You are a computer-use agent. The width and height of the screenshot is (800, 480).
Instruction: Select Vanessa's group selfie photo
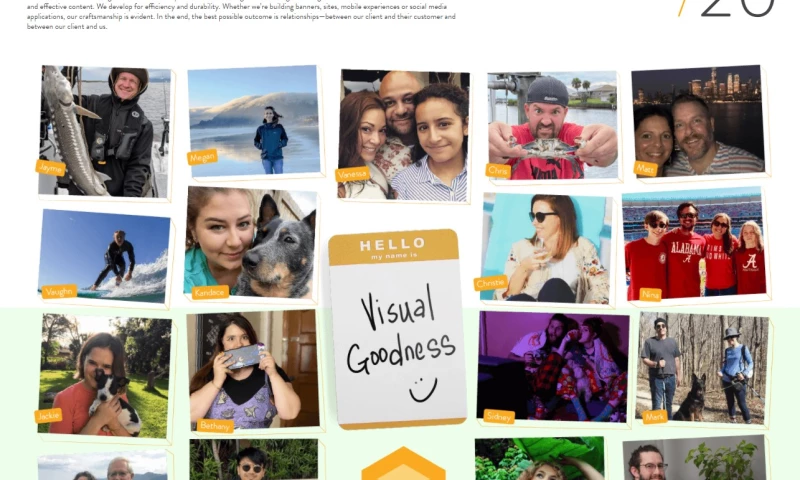click(404, 136)
